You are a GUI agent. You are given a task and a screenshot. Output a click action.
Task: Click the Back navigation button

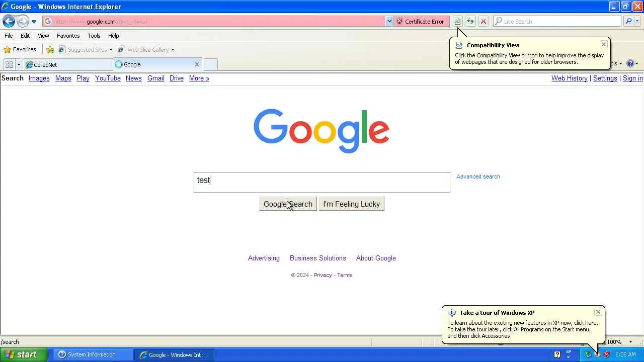[x=9, y=21]
